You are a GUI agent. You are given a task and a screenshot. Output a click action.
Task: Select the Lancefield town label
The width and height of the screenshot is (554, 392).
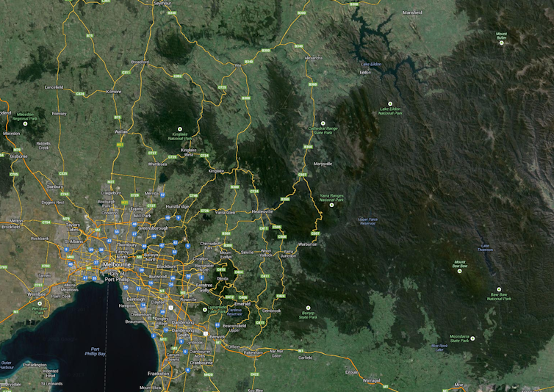tap(54, 87)
